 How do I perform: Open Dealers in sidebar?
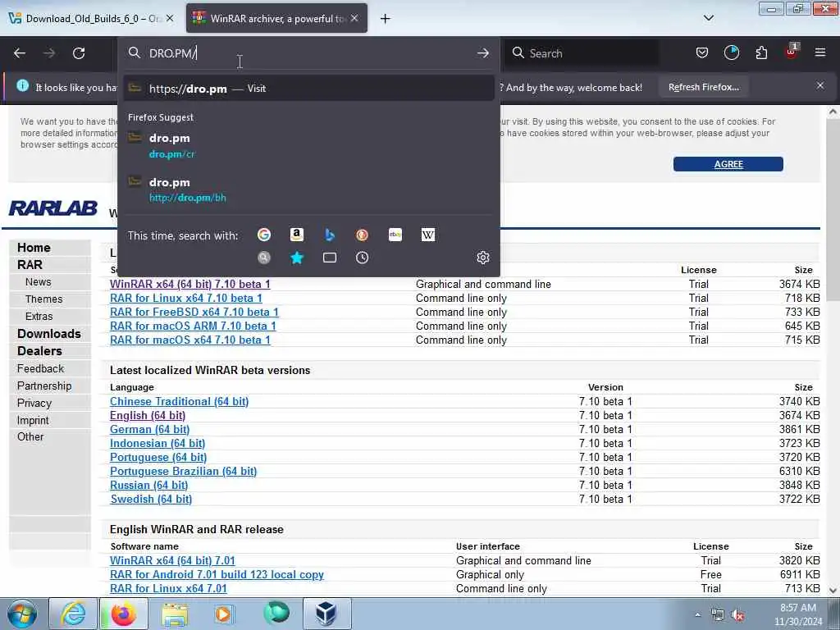(x=39, y=351)
